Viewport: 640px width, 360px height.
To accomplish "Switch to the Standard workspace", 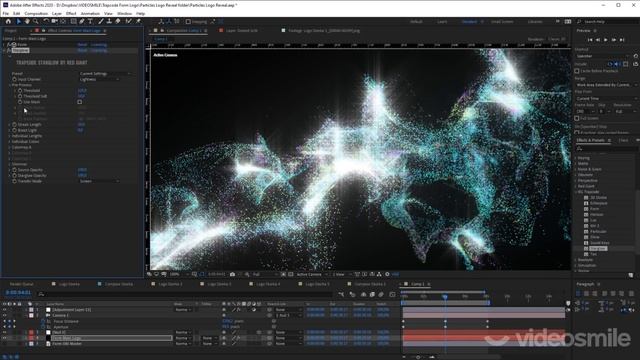I will [x=469, y=22].
